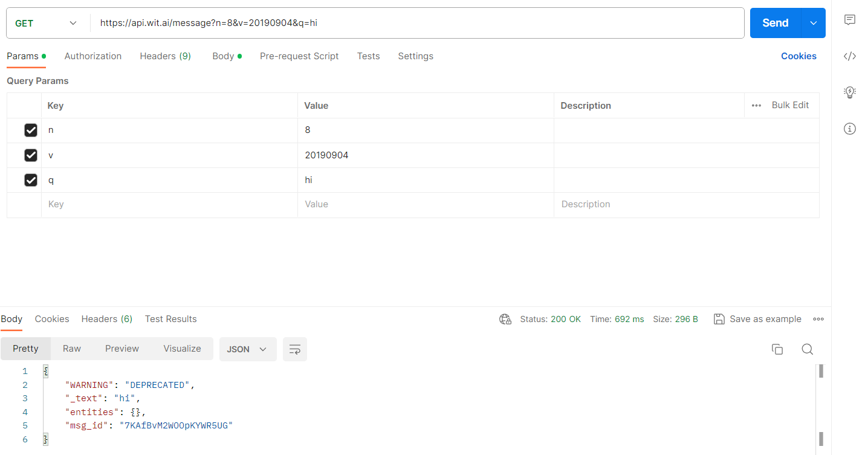Open the code snippet panel
Viewport: 868px width, 455px height.
point(850,56)
